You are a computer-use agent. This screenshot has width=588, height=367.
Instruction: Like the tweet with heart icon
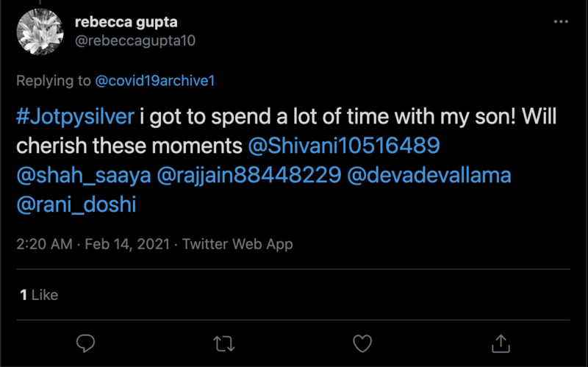pos(362,343)
